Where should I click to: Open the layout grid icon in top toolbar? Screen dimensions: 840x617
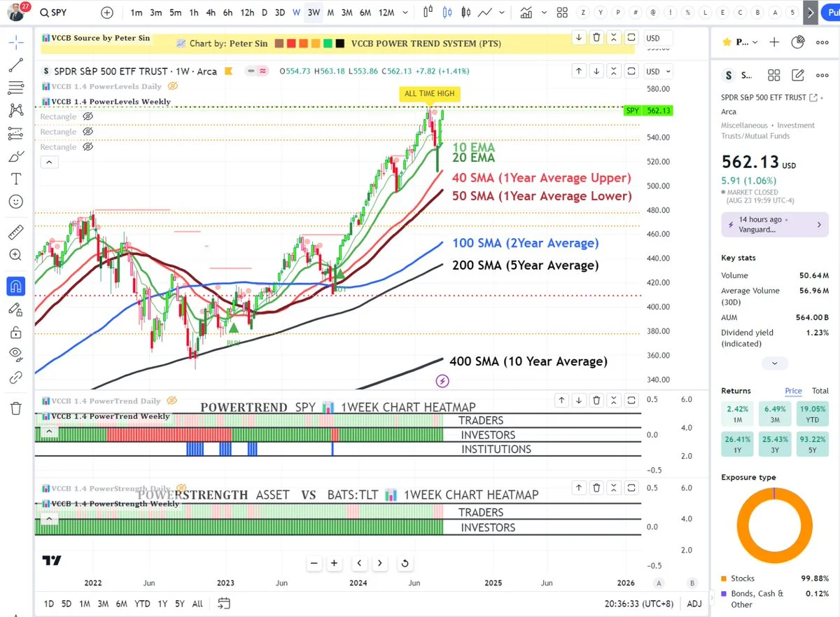coord(562,13)
